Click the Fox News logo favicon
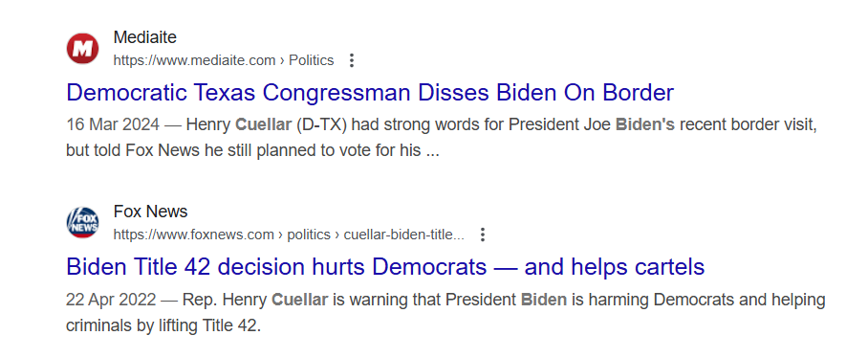Viewport: 868px width, 358px height. (82, 222)
